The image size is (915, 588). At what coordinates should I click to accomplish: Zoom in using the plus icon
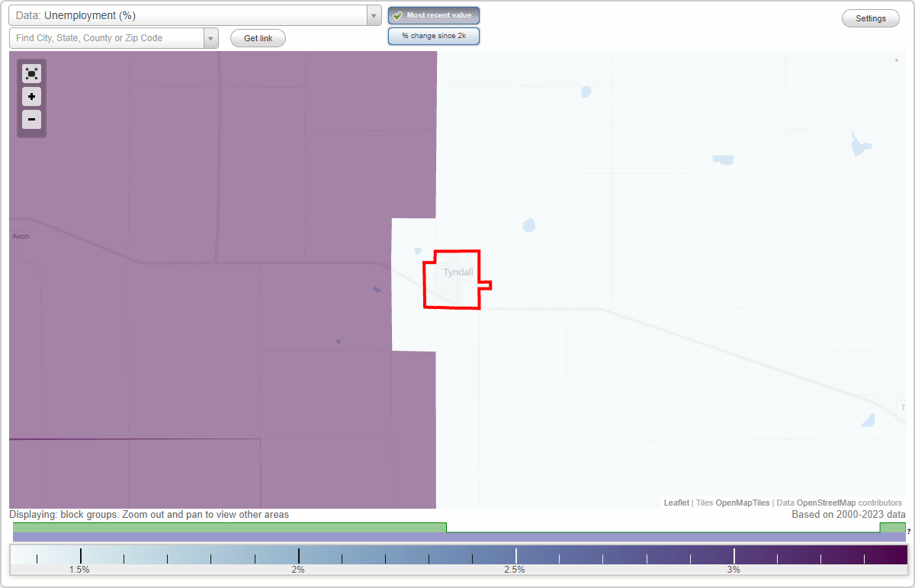pos(31,97)
